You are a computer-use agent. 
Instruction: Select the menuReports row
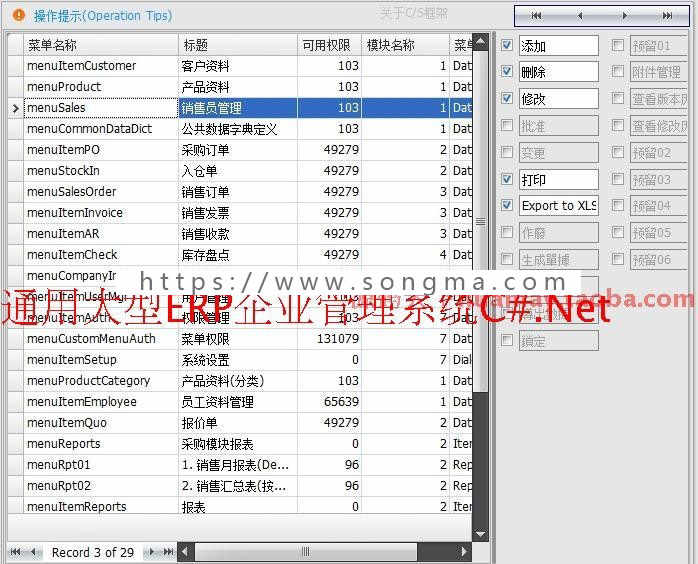coord(240,444)
